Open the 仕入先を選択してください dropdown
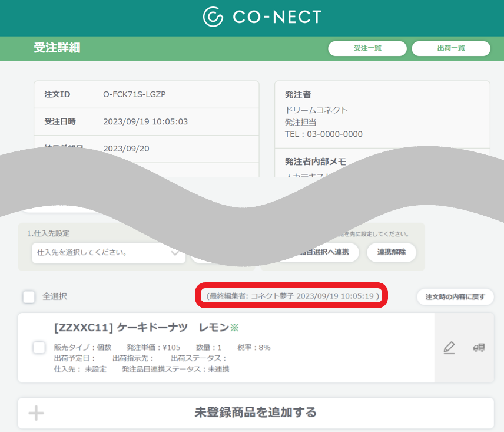 click(x=109, y=252)
